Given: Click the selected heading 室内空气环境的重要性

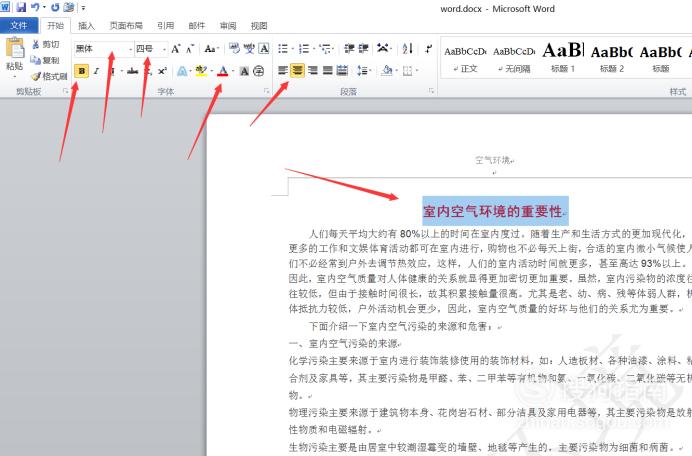Looking at the screenshot, I should [x=493, y=211].
